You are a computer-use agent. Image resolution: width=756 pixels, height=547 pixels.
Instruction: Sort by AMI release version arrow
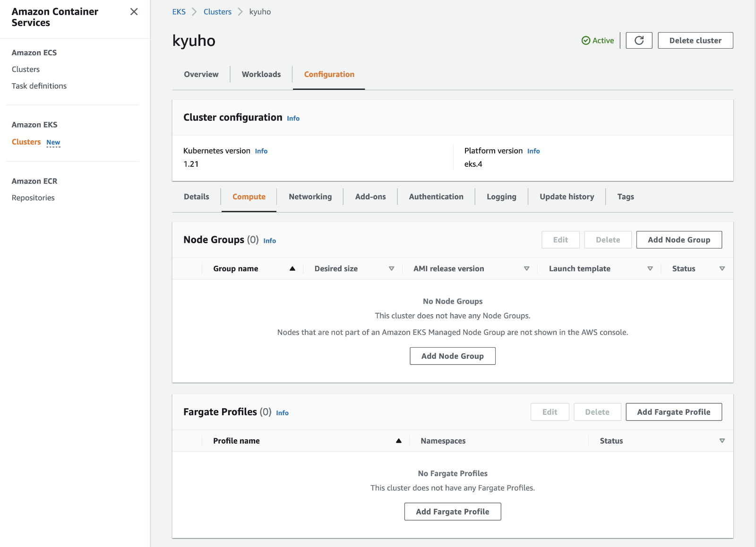tap(526, 269)
